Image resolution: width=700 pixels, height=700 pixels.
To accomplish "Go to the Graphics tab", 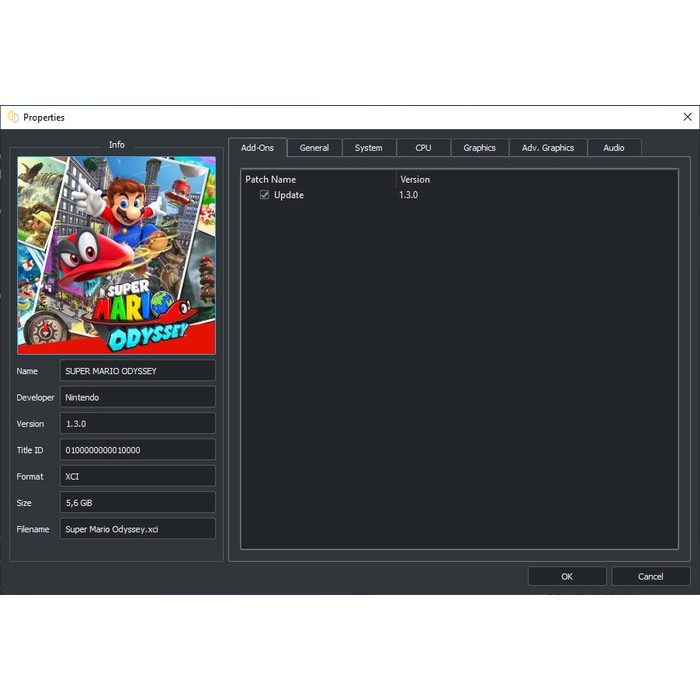I will coord(479,148).
